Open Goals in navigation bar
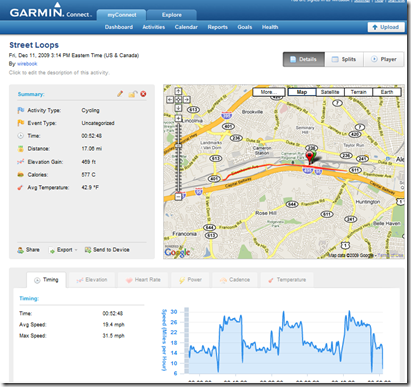This screenshot has width=411, height=387. pos(245,27)
